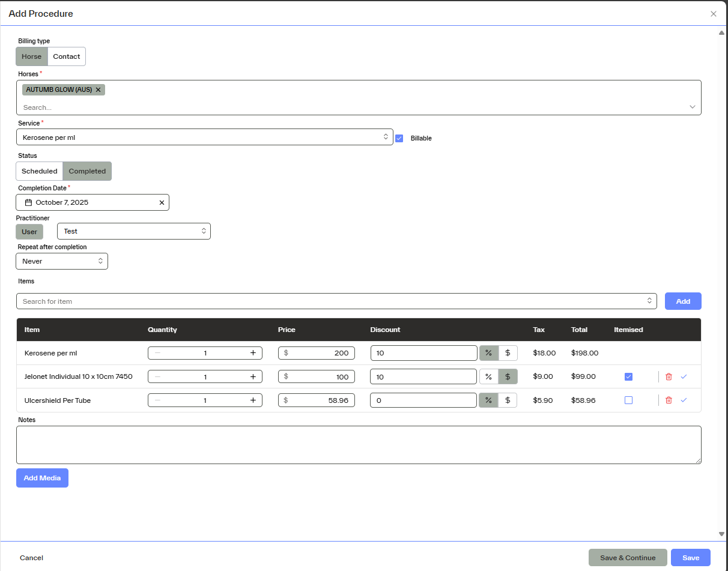Close the Add Procedure dialog
Image resolution: width=728 pixels, height=571 pixels.
pos(714,14)
